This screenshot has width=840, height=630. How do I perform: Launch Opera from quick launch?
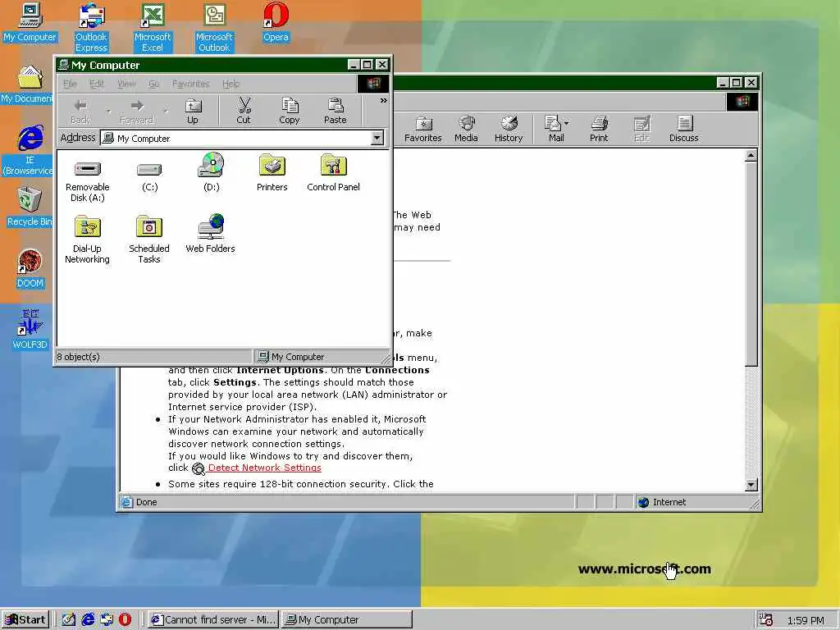pyautogui.click(x=125, y=619)
